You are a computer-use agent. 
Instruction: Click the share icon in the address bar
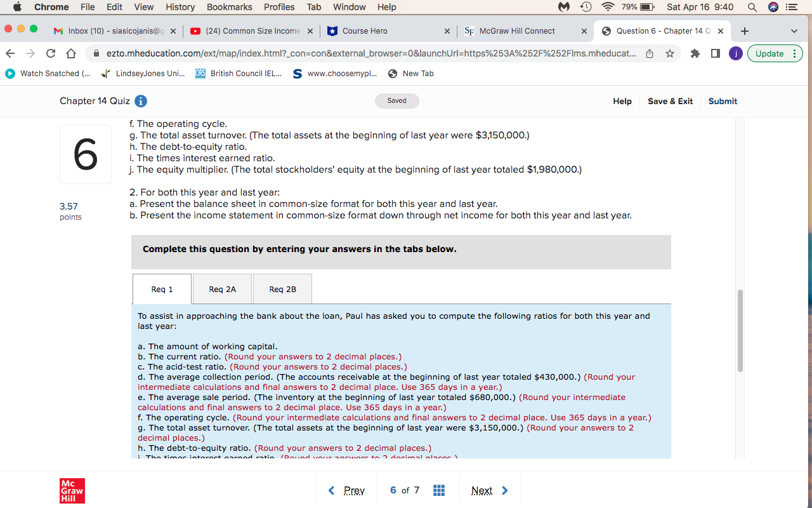[x=650, y=54]
